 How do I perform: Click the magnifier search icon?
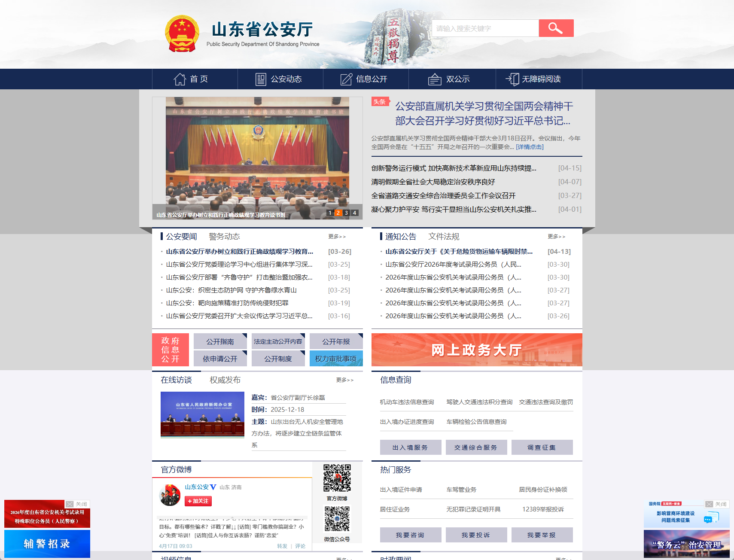coord(556,28)
